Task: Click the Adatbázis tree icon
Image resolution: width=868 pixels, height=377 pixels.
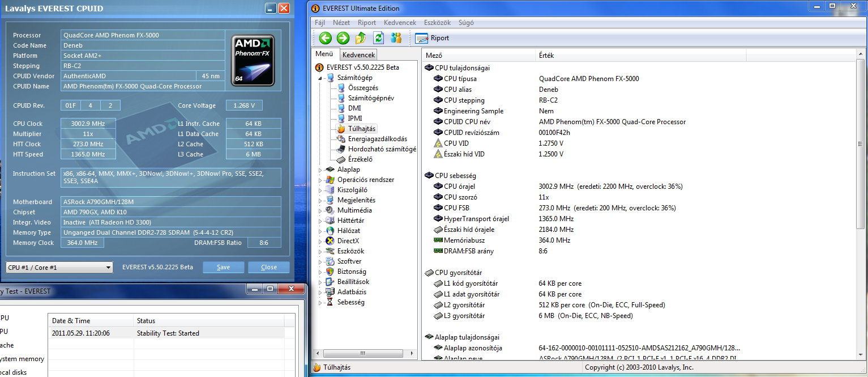Action: tap(330, 292)
